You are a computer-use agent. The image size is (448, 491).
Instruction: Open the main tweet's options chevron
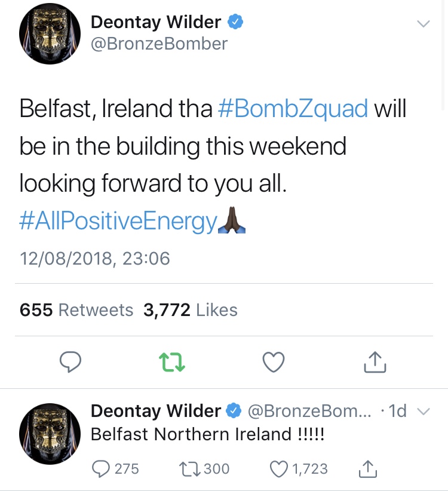[x=423, y=24]
